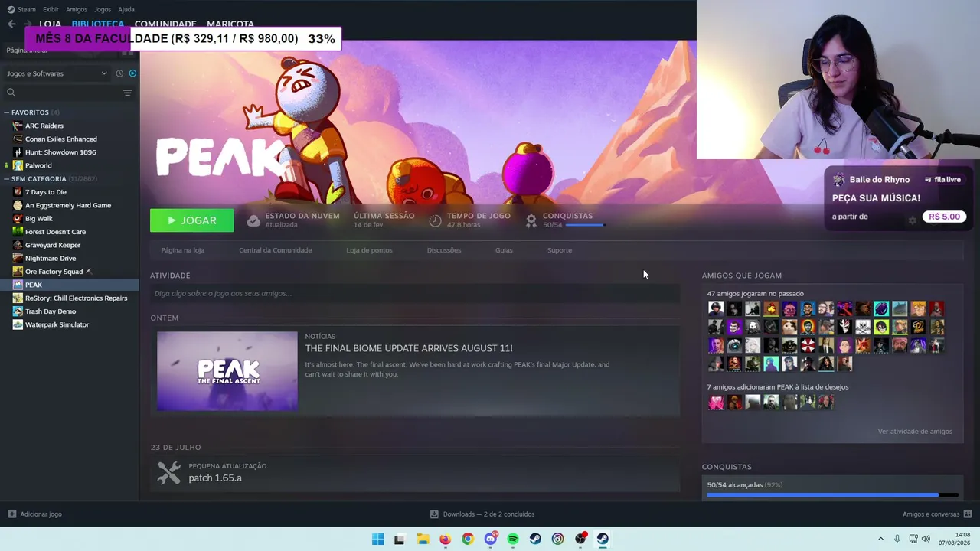The width and height of the screenshot is (980, 551).
Task: Click the library search magnifier icon
Action: coord(11,93)
